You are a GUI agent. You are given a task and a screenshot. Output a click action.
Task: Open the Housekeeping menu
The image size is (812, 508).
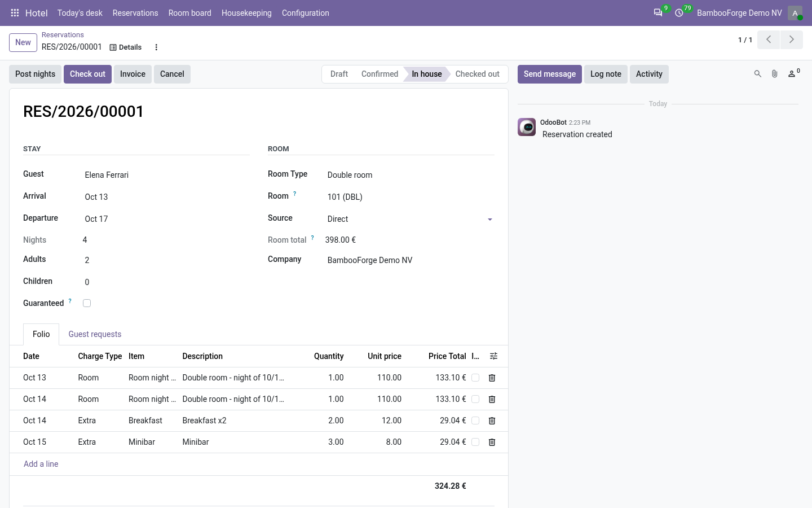[x=246, y=13]
